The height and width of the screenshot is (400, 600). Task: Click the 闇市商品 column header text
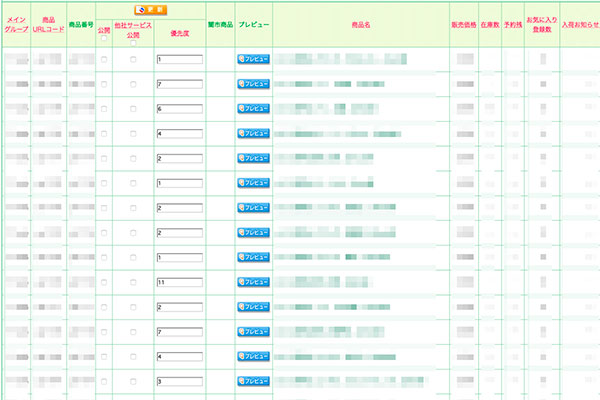tap(220, 25)
